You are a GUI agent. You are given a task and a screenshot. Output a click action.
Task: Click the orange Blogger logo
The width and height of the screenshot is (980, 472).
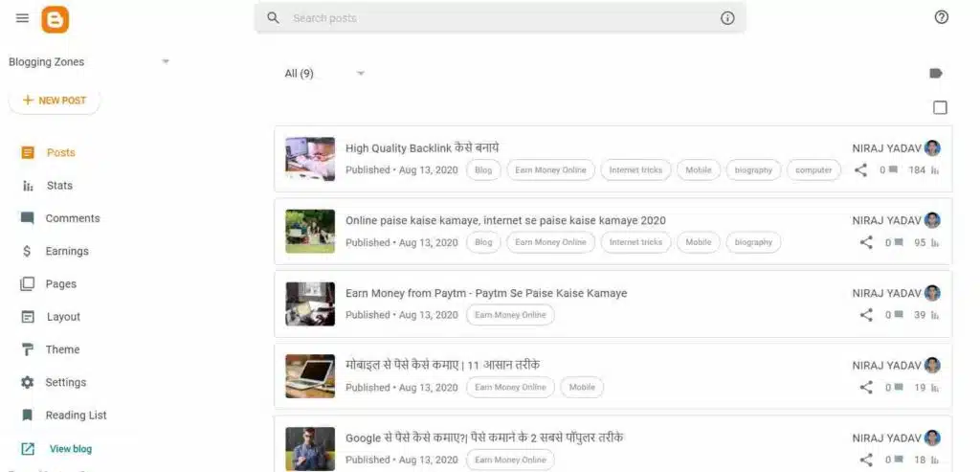pos(55,19)
